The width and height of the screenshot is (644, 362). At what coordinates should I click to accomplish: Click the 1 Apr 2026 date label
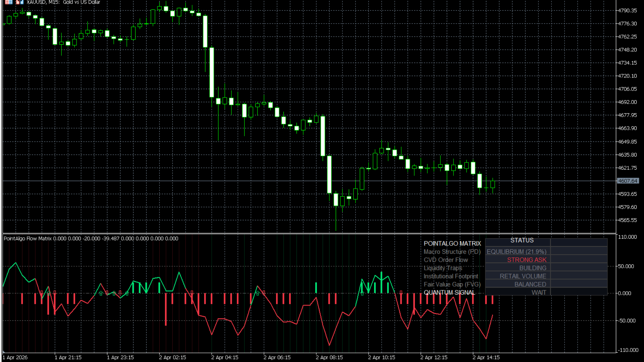coord(15,357)
